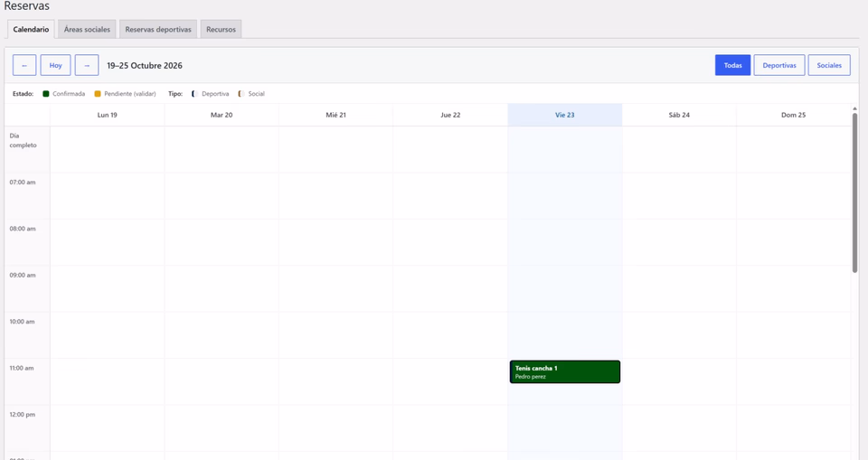Image resolution: width=868 pixels, height=460 pixels.
Task: Switch to the Calendario tab
Action: coord(31,29)
